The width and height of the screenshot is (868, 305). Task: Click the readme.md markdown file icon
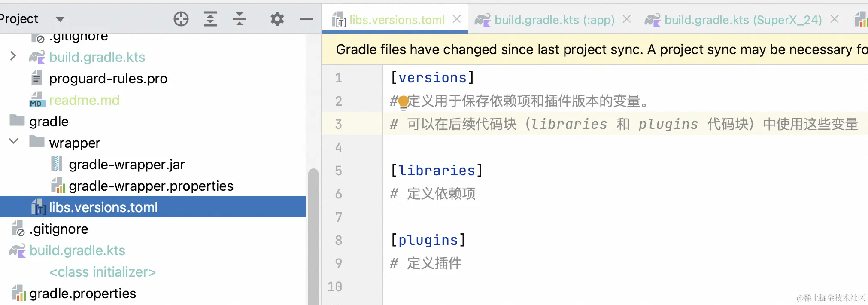37,100
